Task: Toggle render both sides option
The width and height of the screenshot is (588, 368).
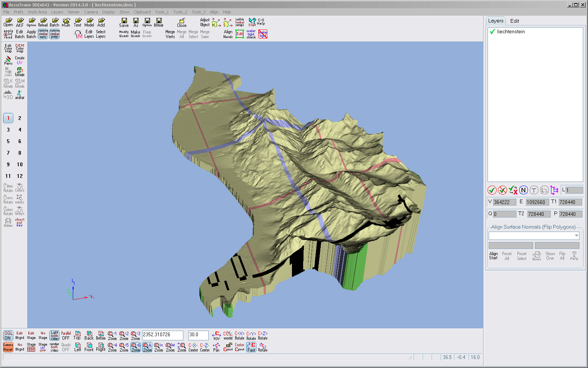Action: pos(55,347)
